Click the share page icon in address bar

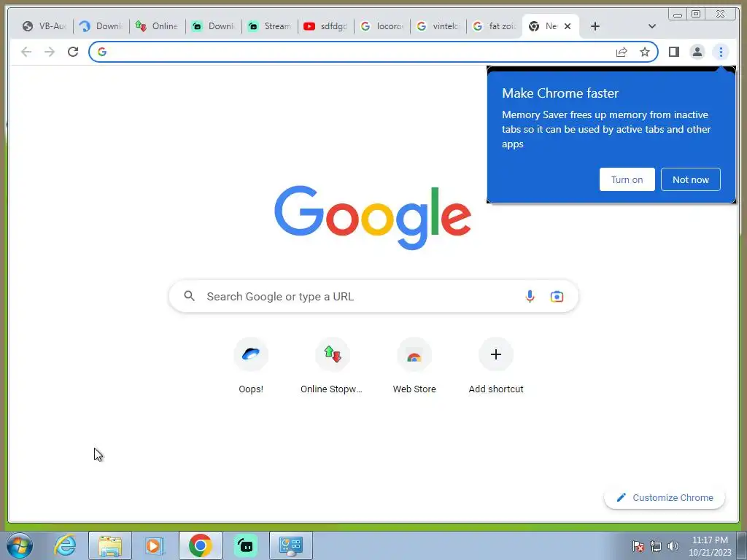(x=622, y=52)
